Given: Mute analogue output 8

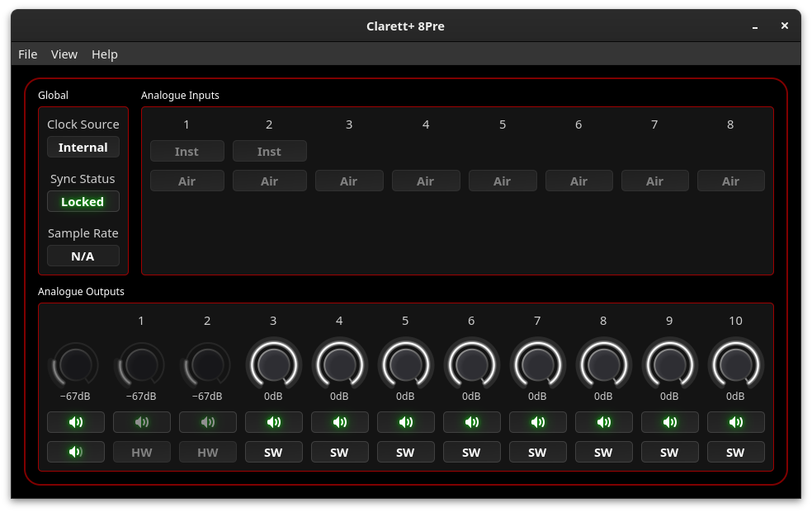Looking at the screenshot, I should pos(603,422).
